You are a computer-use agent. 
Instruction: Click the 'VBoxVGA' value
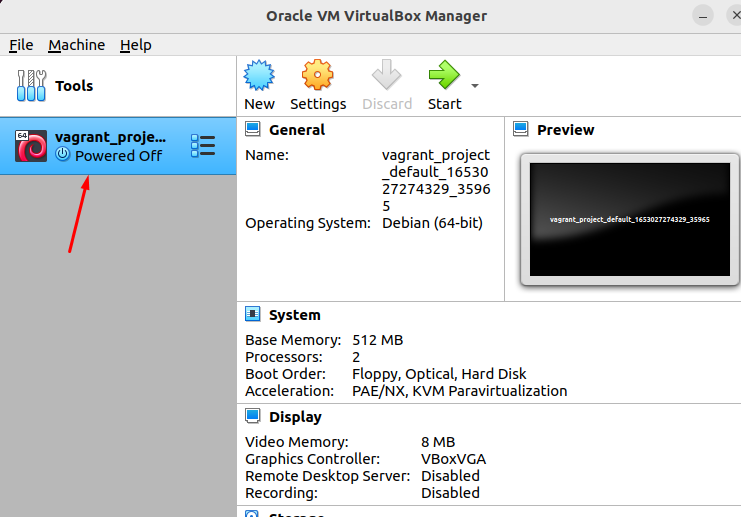click(453, 459)
